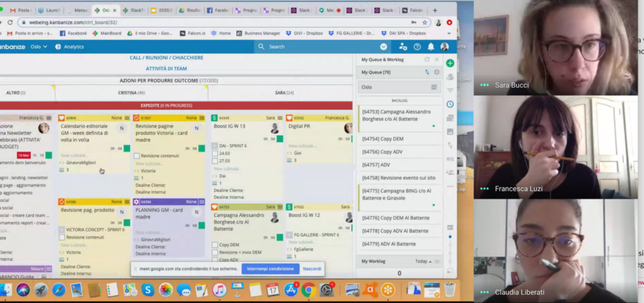The height and width of the screenshot is (303, 644).
Task: Click the green add new card button
Action: tap(450, 63)
